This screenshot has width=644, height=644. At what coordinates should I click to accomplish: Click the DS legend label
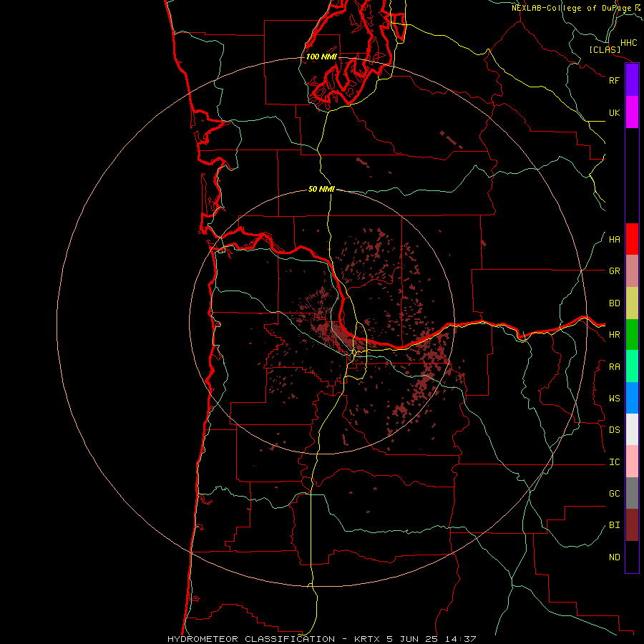(x=614, y=430)
